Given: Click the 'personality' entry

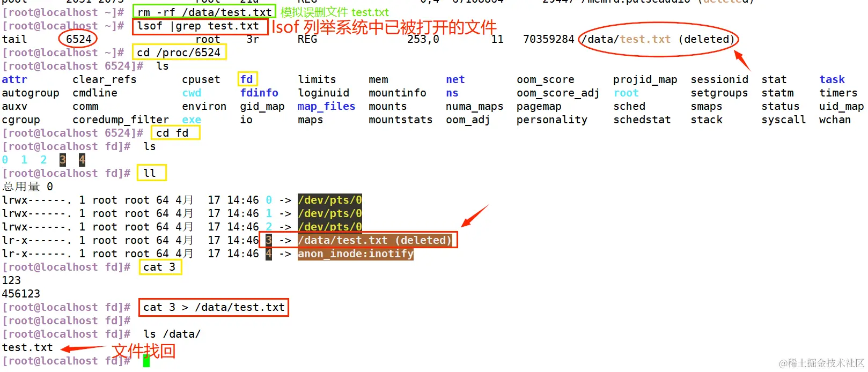Looking at the screenshot, I should click(551, 120).
